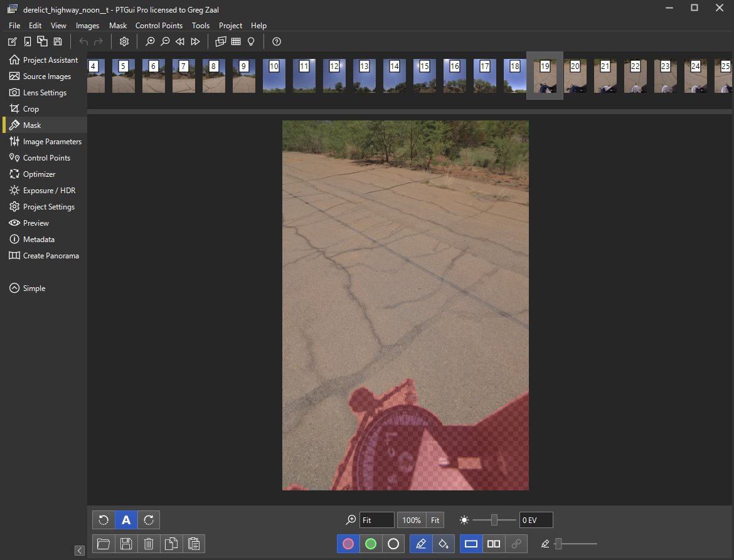Select the green mask color
The height and width of the screenshot is (560, 734).
click(x=371, y=544)
